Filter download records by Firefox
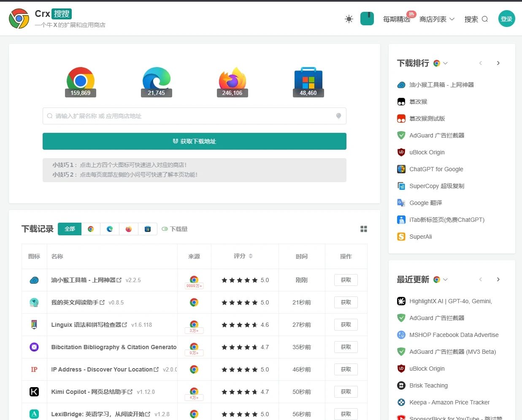The image size is (522, 420). point(129,229)
